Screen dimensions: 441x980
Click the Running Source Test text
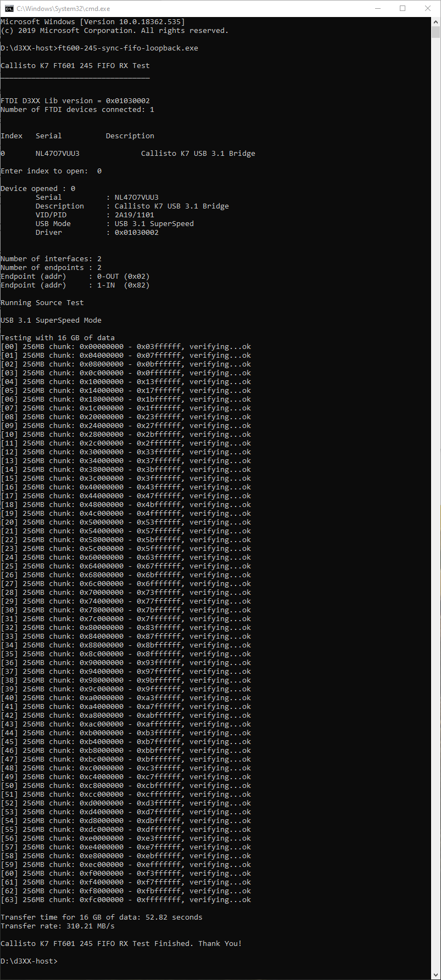tap(42, 303)
